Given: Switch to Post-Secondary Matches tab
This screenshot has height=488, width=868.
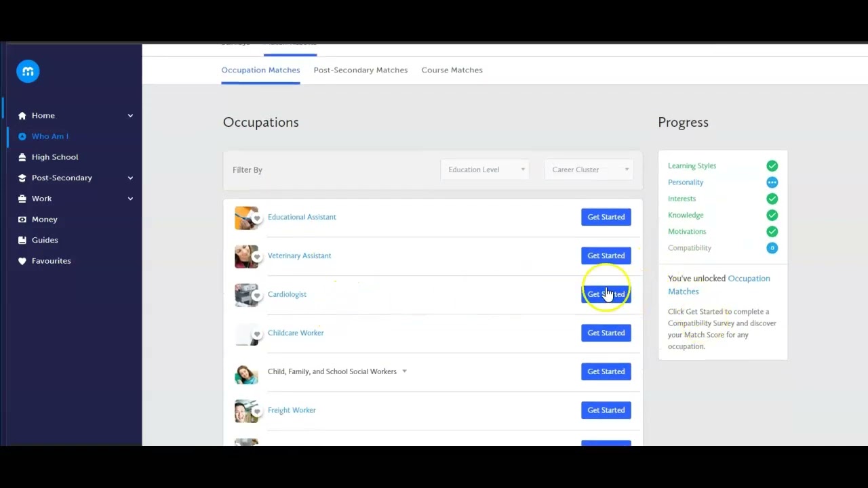Looking at the screenshot, I should (x=361, y=70).
